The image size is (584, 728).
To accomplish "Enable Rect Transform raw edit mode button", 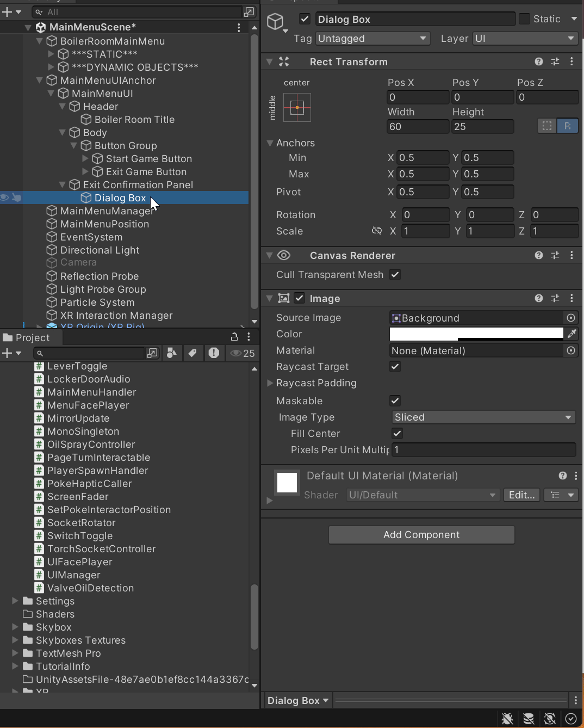I will click(x=568, y=126).
